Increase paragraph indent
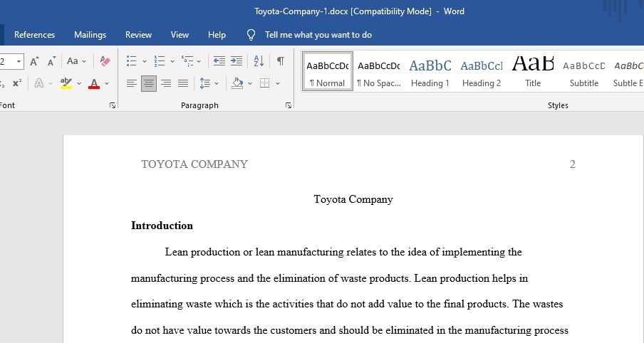Image resolution: width=644 pixels, height=343 pixels. pyautogui.click(x=237, y=61)
